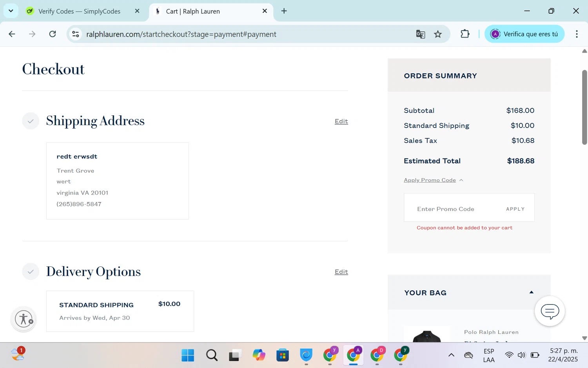Switch to Verify Codes — SimplyCodes tab

pos(79,11)
